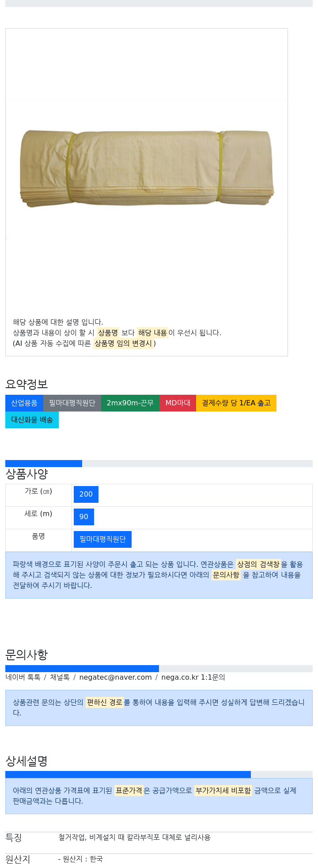
Task: Select the 대신화물 배송 shipping tag
Action: 32,420
